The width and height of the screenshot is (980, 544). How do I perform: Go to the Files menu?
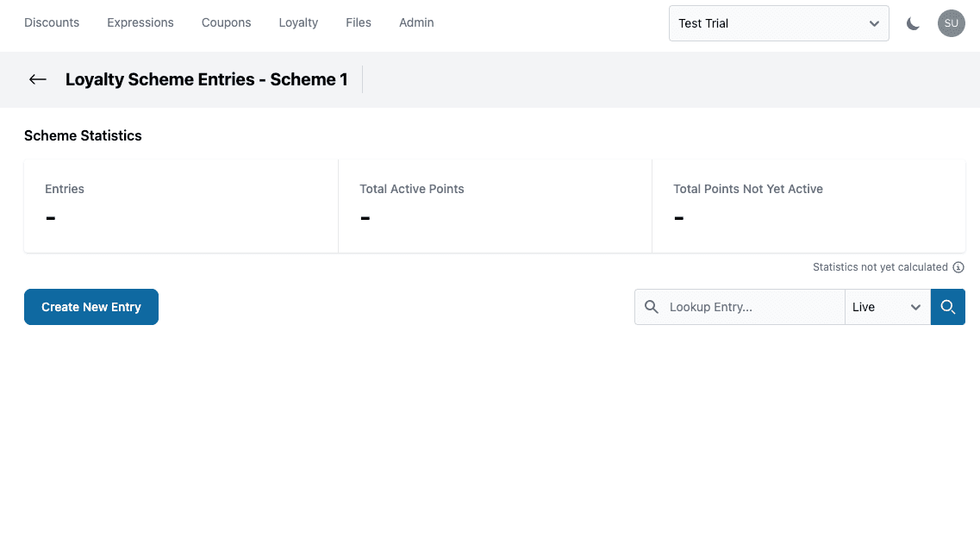click(359, 22)
